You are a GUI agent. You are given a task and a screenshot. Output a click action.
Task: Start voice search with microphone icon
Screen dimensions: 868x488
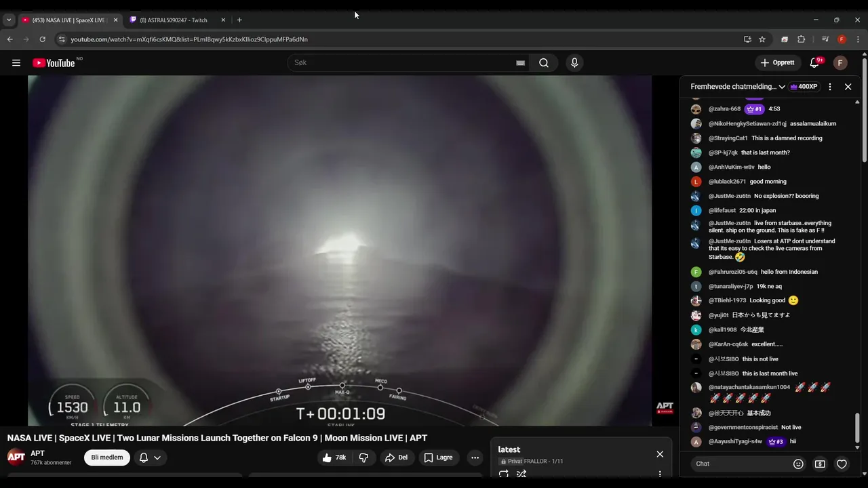tap(574, 63)
